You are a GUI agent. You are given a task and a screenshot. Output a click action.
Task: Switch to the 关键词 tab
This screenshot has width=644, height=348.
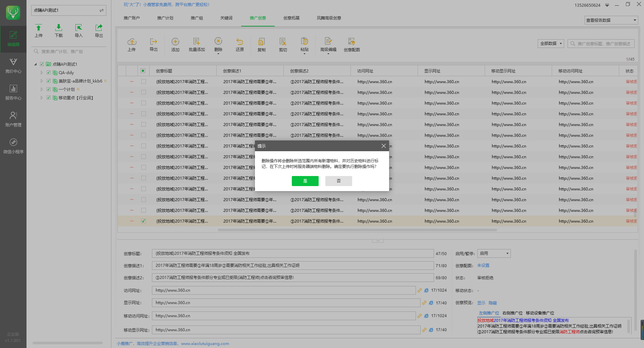click(226, 18)
